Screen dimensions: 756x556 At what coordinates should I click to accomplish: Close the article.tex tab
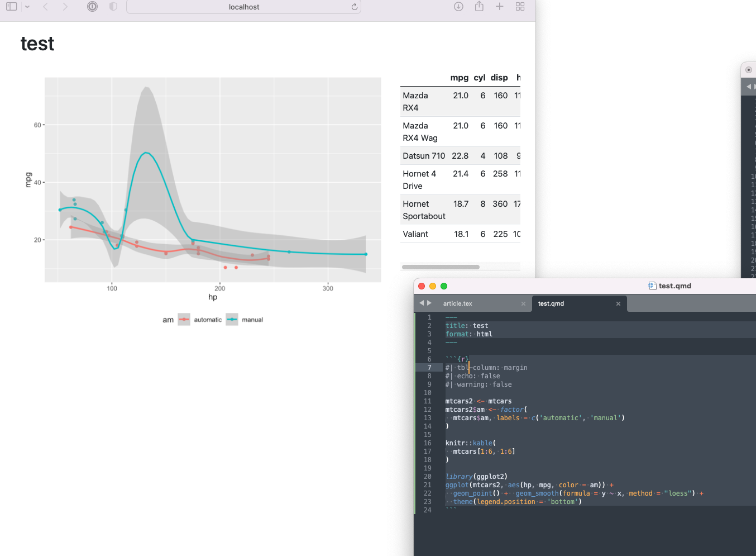[x=523, y=303]
